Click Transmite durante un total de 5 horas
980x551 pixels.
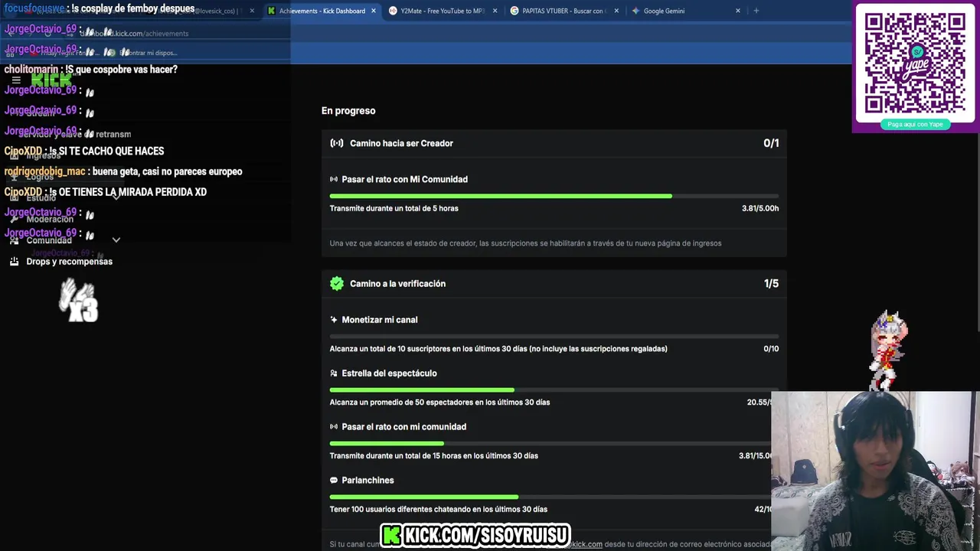tap(394, 208)
